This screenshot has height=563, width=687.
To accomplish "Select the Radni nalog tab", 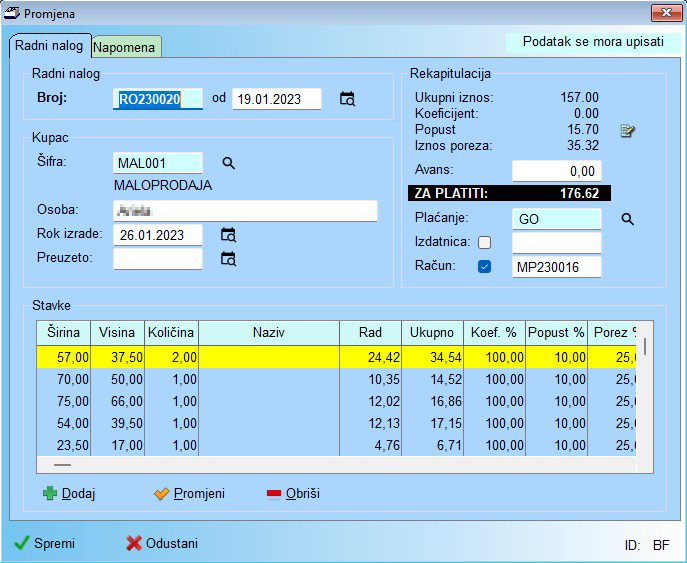I will click(x=50, y=46).
